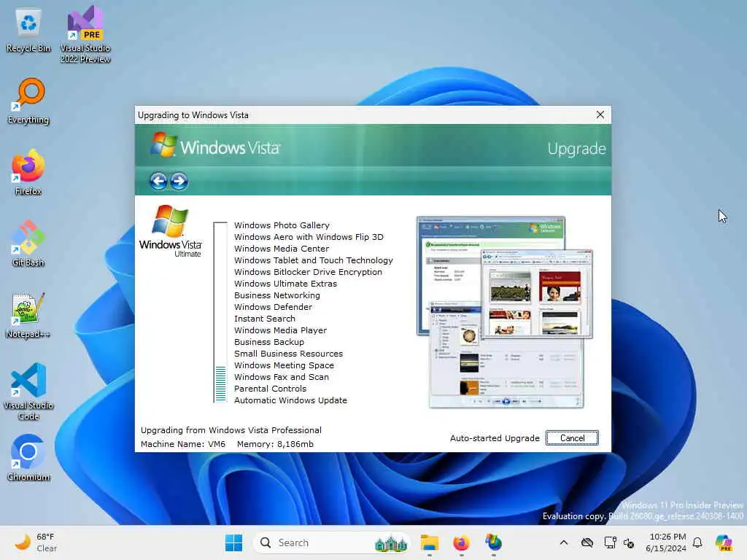Open Firefox from the taskbar

[461, 542]
